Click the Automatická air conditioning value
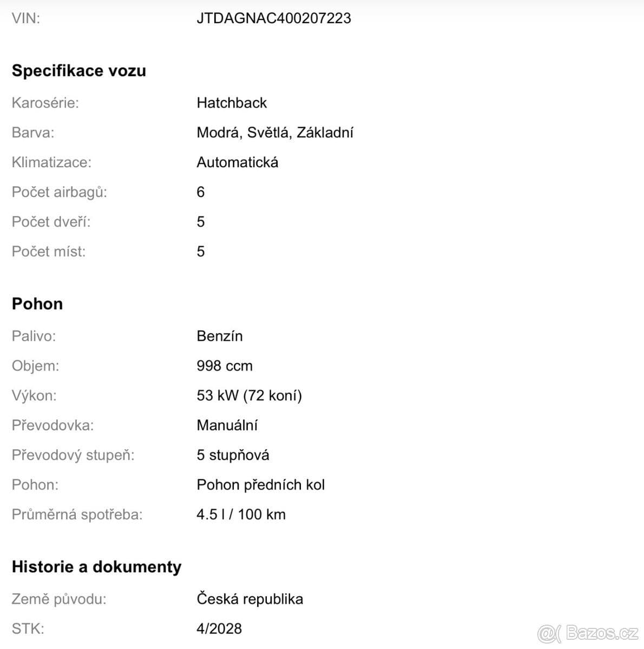This screenshot has width=644, height=649. (x=238, y=162)
